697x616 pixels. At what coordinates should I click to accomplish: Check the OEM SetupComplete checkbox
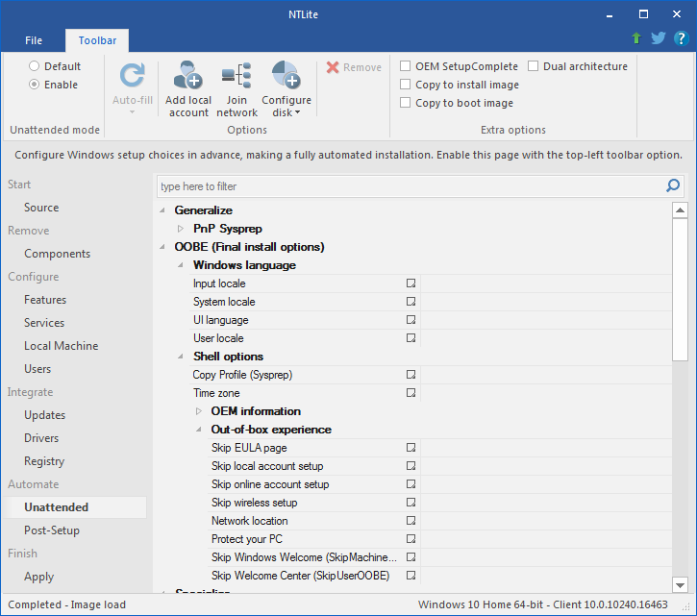point(405,66)
